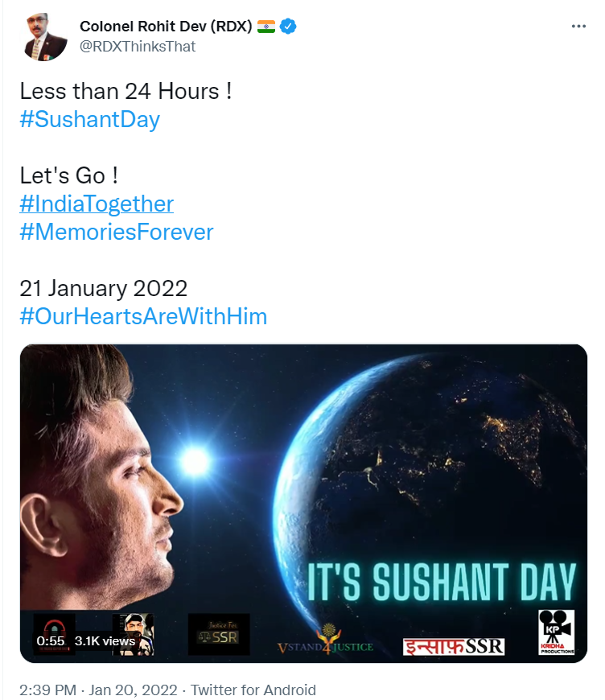Click the 3.1K views counter
This screenshot has height=700, width=605.
105,641
